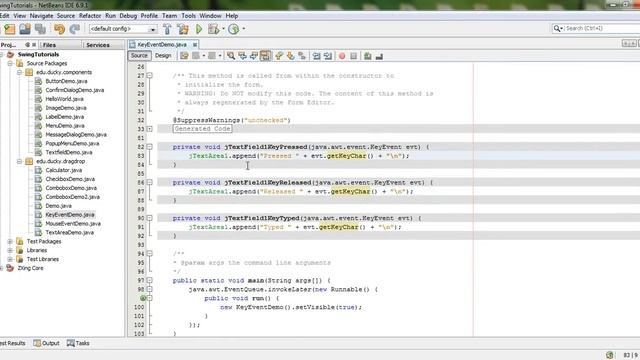Open the Debug menu

pyautogui.click(x=128, y=16)
